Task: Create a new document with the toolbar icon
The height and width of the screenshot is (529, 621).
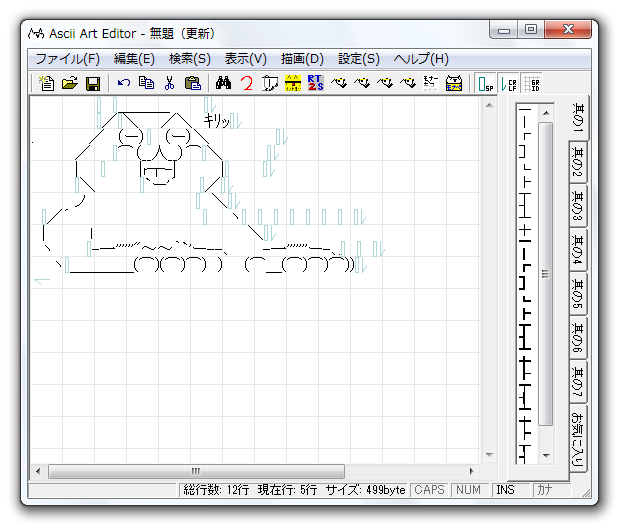Action: pyautogui.click(x=47, y=83)
